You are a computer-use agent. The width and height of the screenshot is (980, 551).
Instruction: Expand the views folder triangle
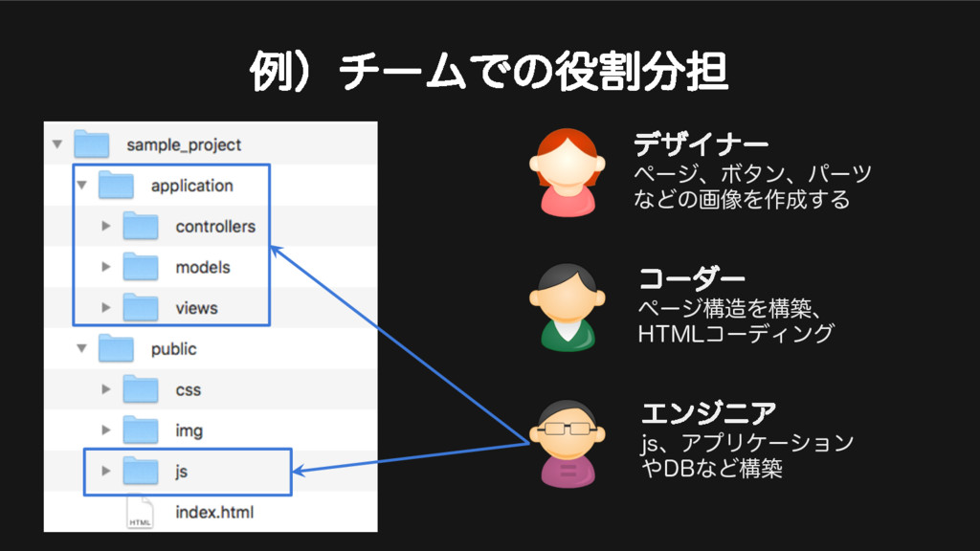tap(106, 307)
